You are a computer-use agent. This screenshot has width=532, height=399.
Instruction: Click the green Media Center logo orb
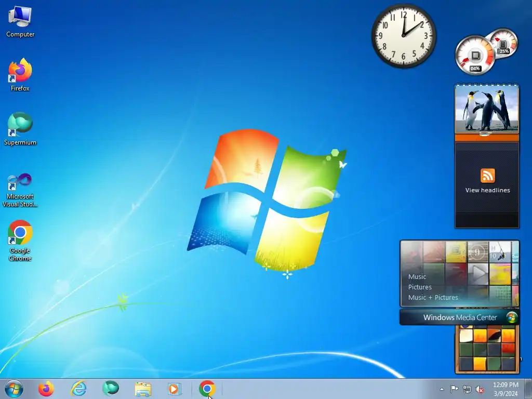point(512,317)
